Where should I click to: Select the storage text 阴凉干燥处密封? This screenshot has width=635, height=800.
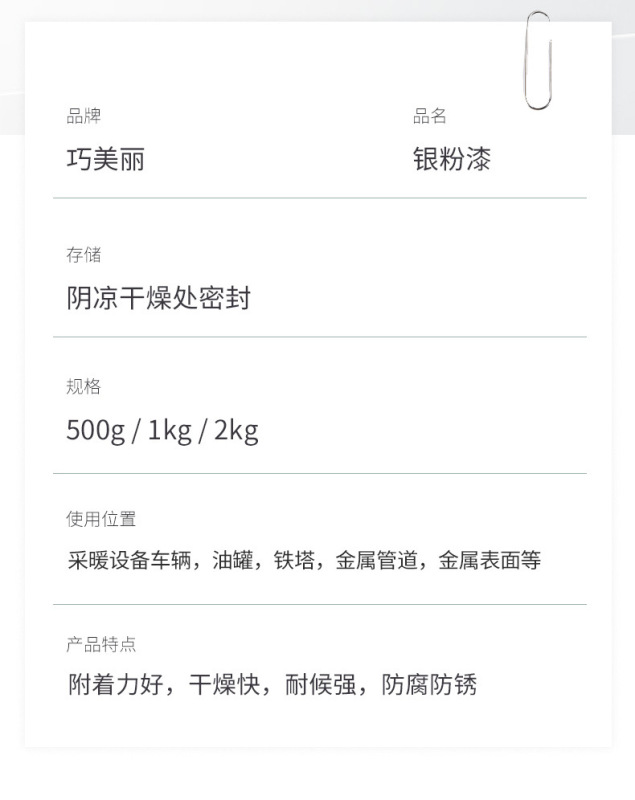(x=158, y=298)
